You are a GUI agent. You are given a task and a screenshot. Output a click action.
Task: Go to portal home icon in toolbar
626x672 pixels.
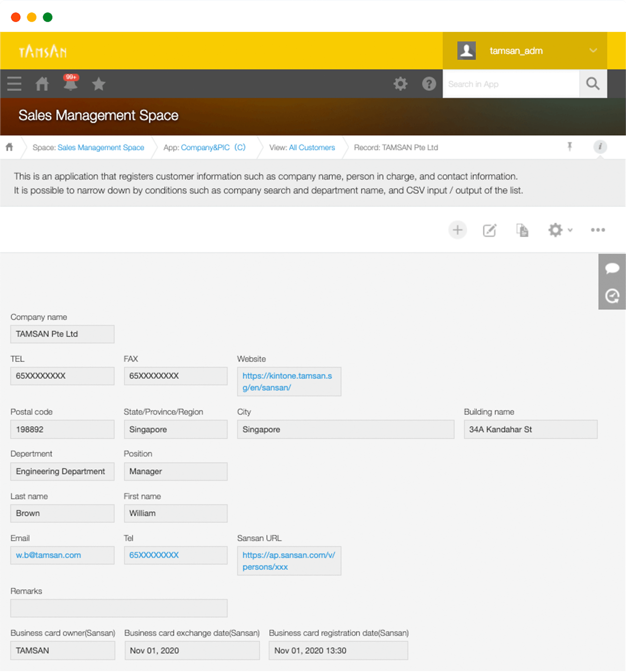coord(42,83)
